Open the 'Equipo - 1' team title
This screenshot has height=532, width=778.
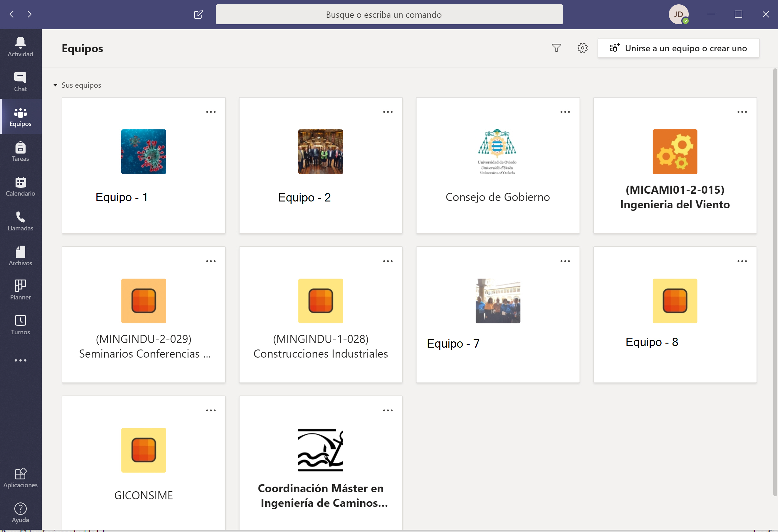122,197
